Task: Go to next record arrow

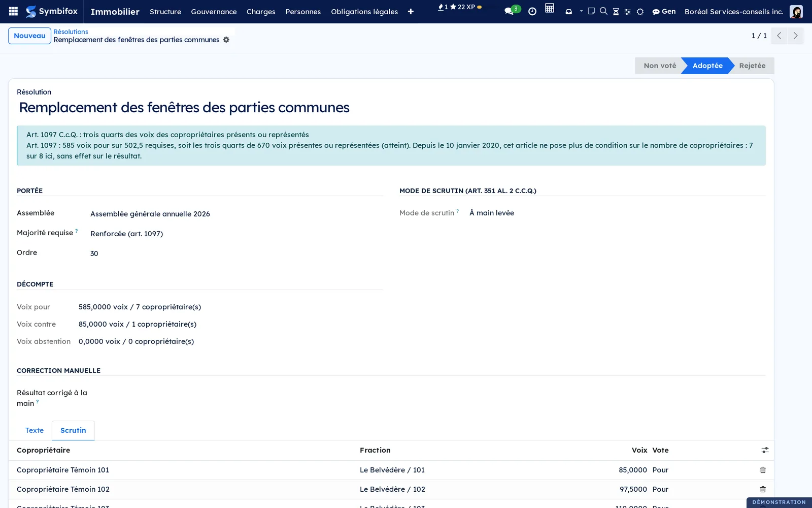Action: pyautogui.click(x=795, y=36)
